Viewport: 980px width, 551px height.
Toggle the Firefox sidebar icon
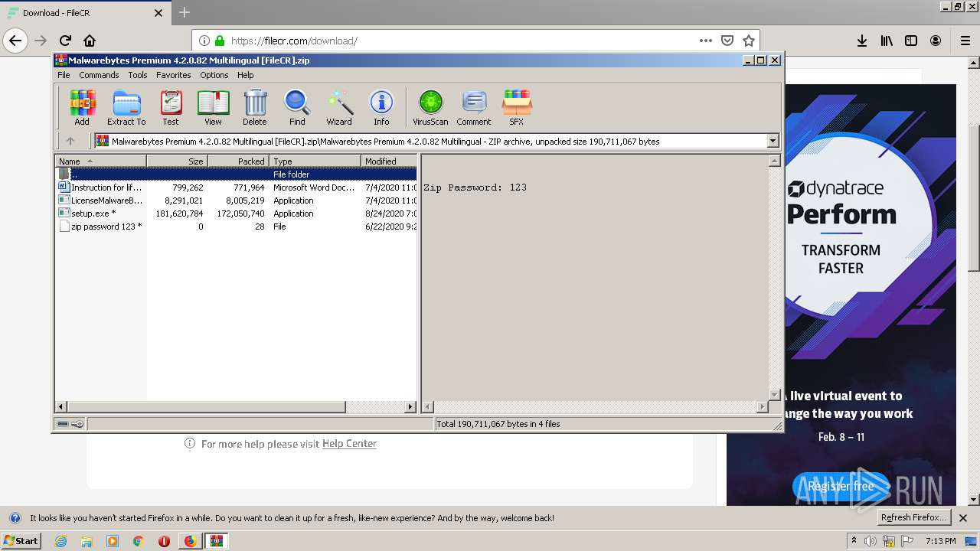tap(911, 41)
